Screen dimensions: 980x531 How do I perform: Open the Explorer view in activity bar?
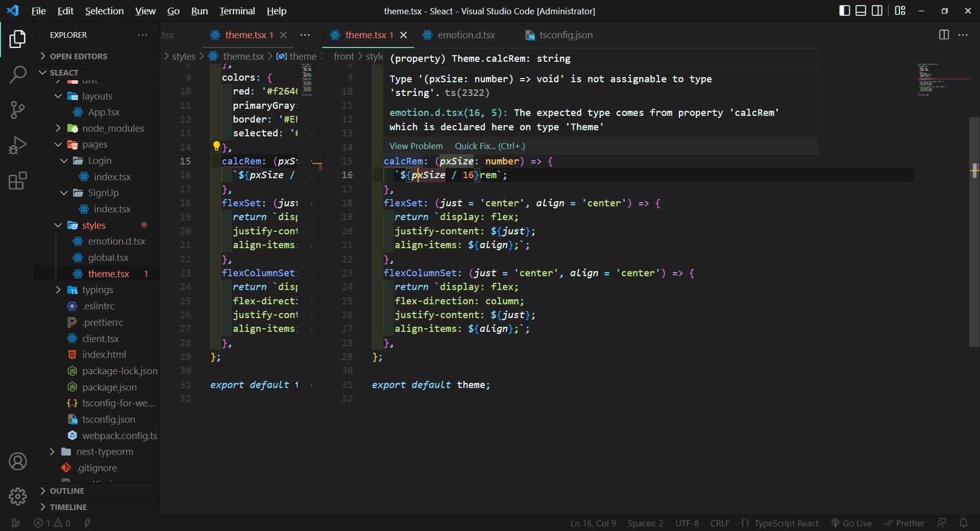[17, 39]
